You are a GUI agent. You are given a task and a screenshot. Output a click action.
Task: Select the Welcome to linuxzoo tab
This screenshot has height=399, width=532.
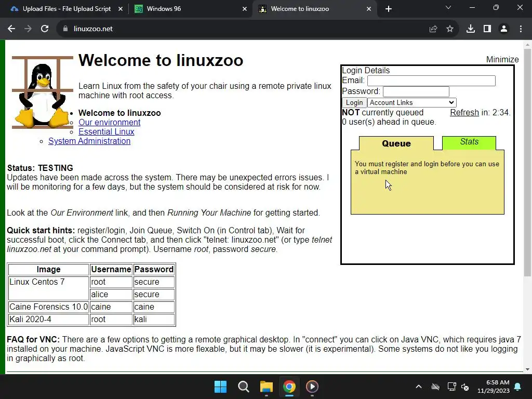tap(314, 9)
